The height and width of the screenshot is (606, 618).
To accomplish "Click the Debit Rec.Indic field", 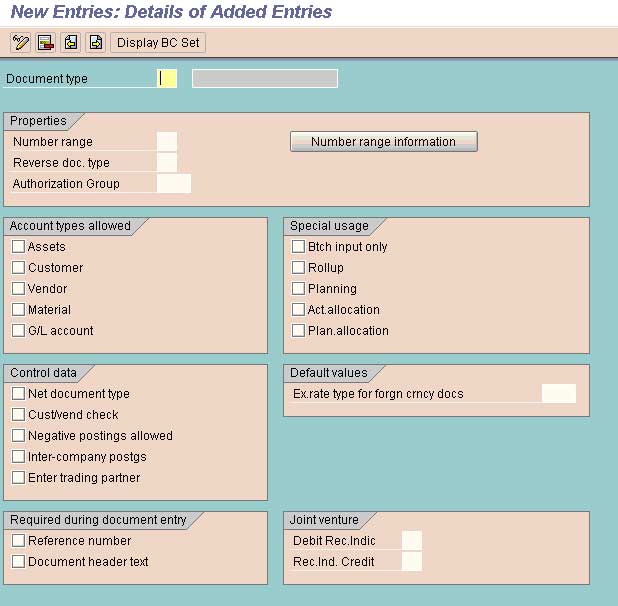I will click(412, 541).
